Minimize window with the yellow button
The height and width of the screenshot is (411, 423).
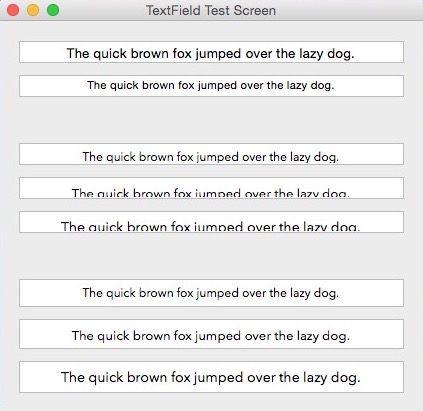point(33,10)
